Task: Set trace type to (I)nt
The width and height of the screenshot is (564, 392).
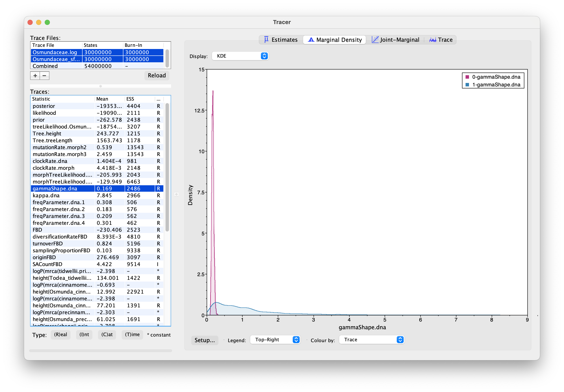Action: [84, 335]
